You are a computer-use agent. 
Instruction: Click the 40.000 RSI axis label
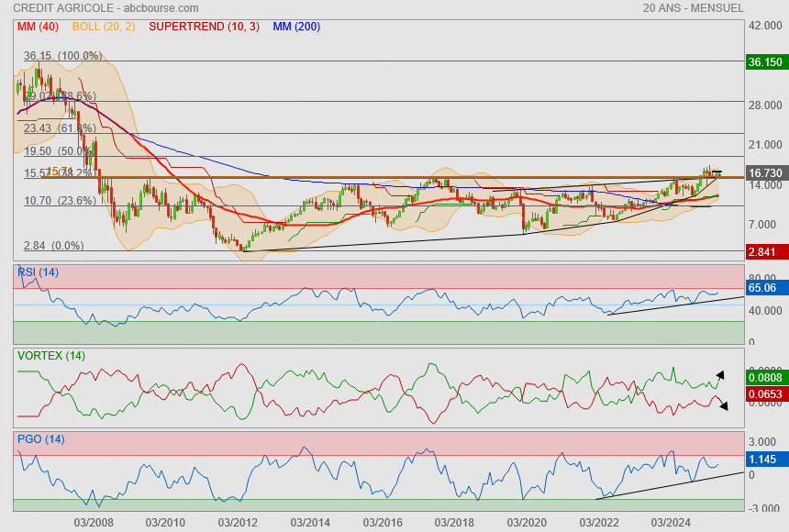765,311
